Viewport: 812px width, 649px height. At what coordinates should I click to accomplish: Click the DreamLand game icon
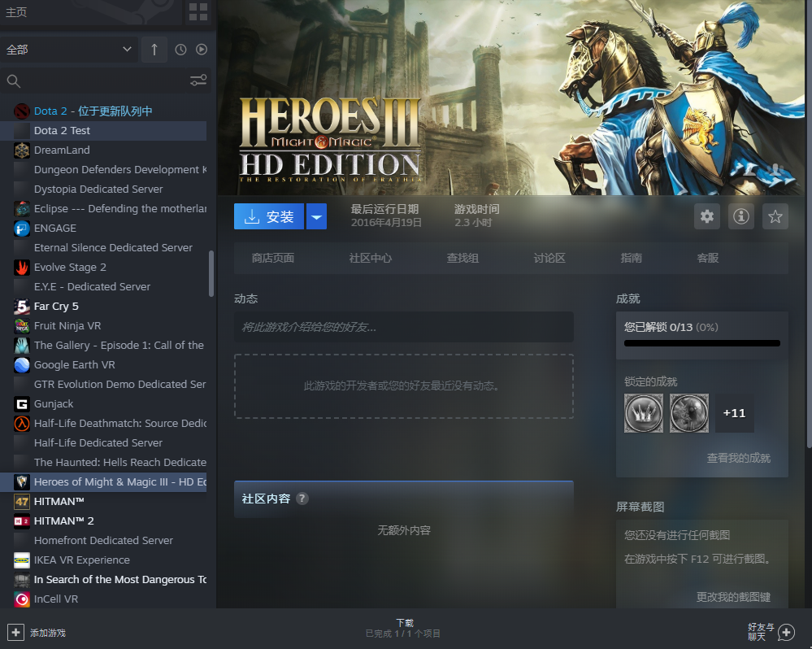coord(22,150)
